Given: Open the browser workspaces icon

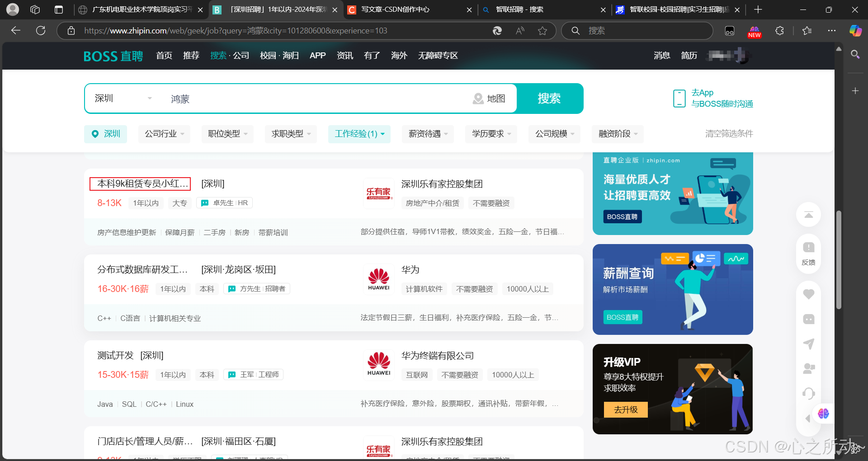Looking at the screenshot, I should (x=35, y=9).
